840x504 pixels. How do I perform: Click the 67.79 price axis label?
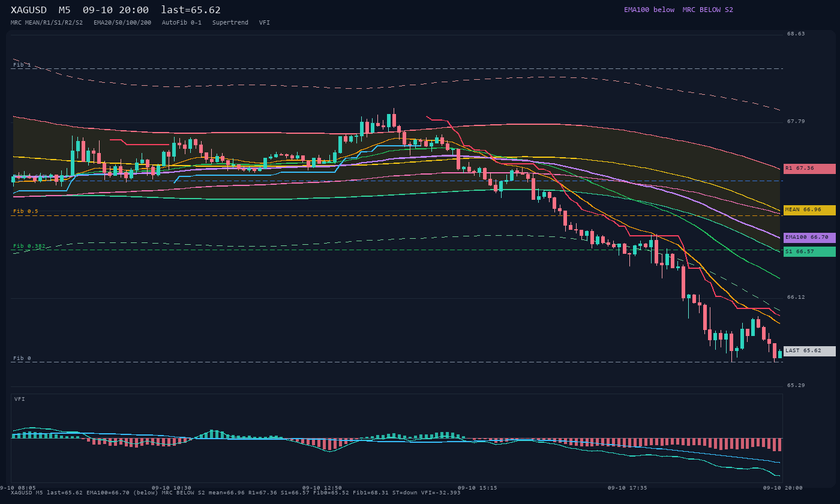pyautogui.click(x=796, y=121)
